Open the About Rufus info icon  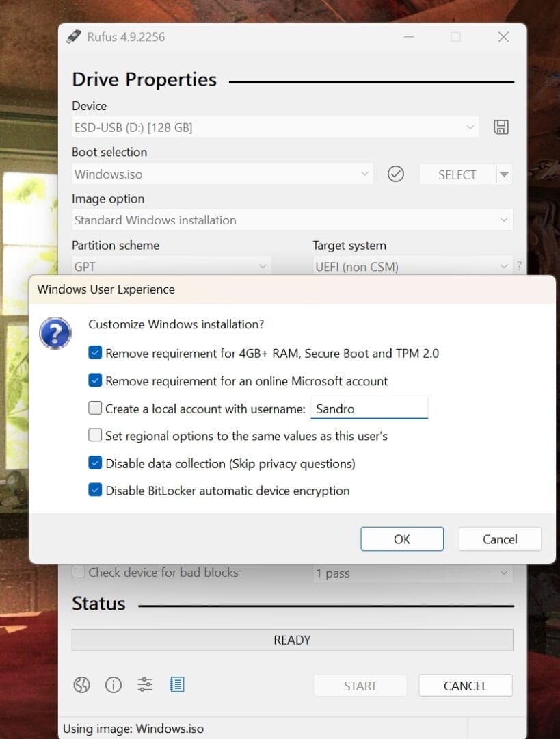[114, 685]
